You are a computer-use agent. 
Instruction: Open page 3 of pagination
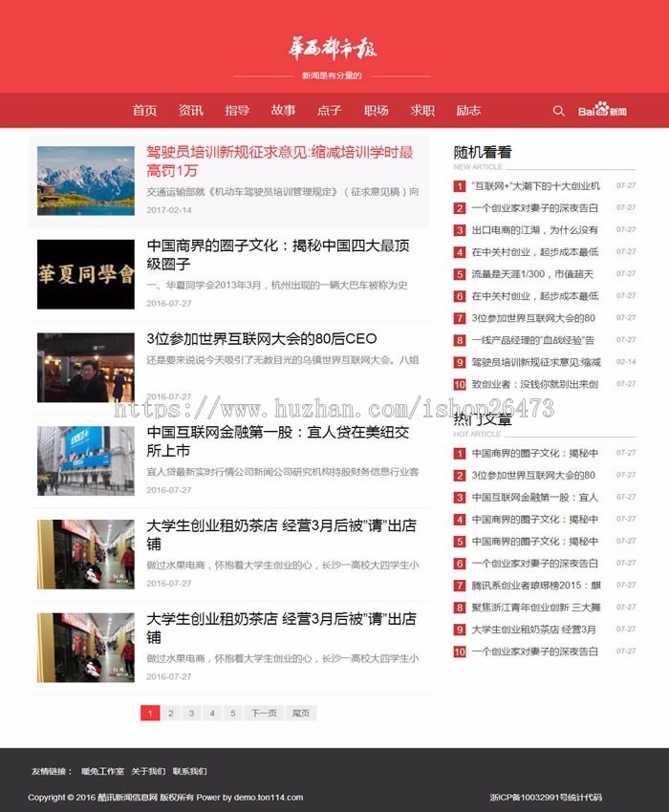click(191, 713)
